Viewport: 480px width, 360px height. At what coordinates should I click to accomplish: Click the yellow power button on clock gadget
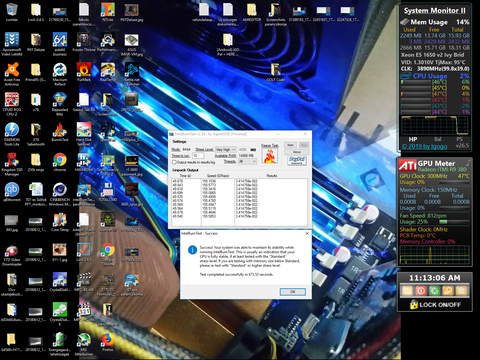(x=407, y=291)
